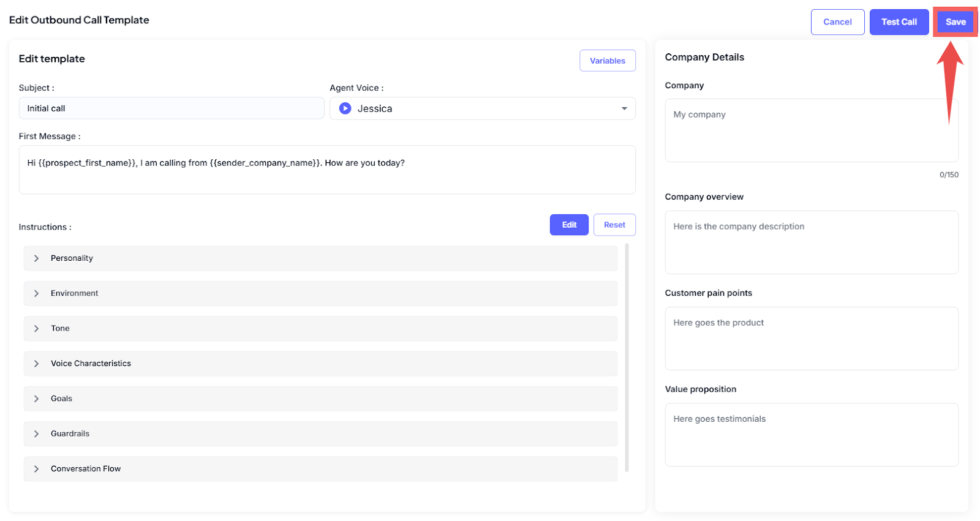Expand the Guardrails section
The image size is (980, 521).
click(x=37, y=433)
